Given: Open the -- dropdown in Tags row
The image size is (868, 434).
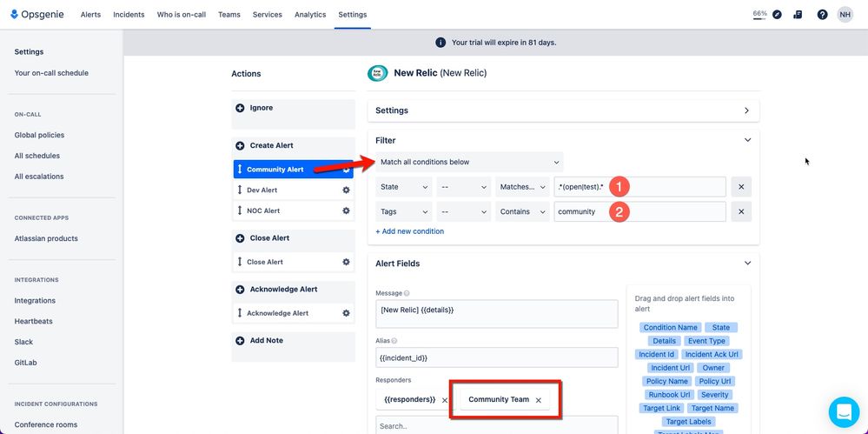Looking at the screenshot, I should click(x=464, y=211).
